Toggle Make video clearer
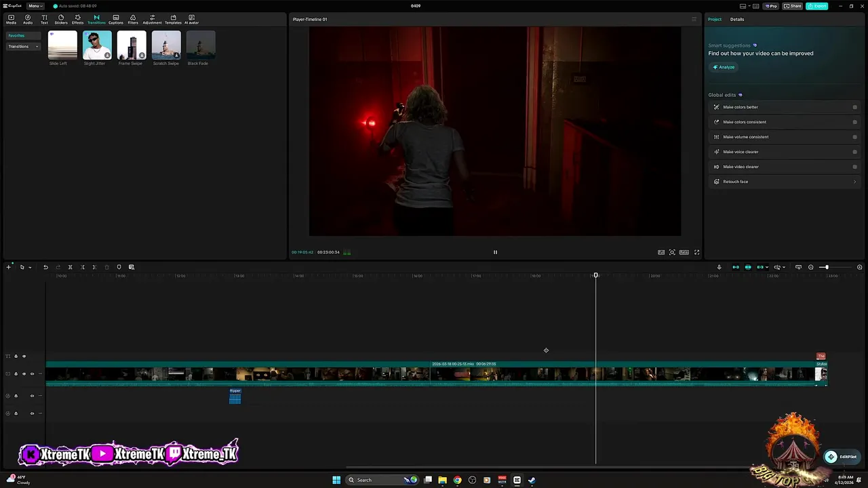 point(854,167)
